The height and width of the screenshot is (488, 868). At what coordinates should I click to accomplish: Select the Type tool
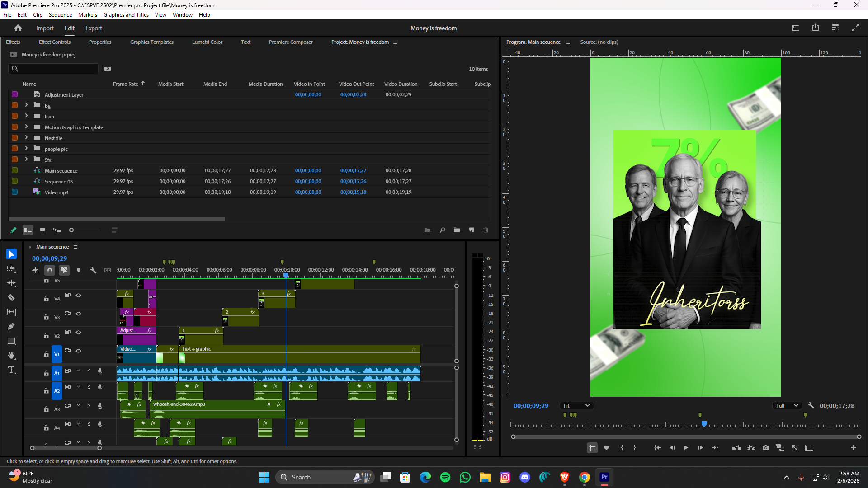[11, 370]
